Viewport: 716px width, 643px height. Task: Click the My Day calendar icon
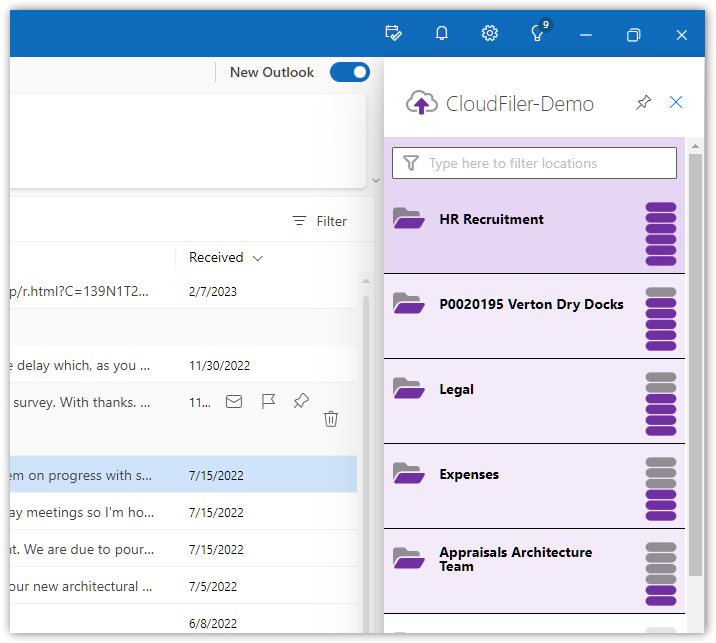coord(394,34)
